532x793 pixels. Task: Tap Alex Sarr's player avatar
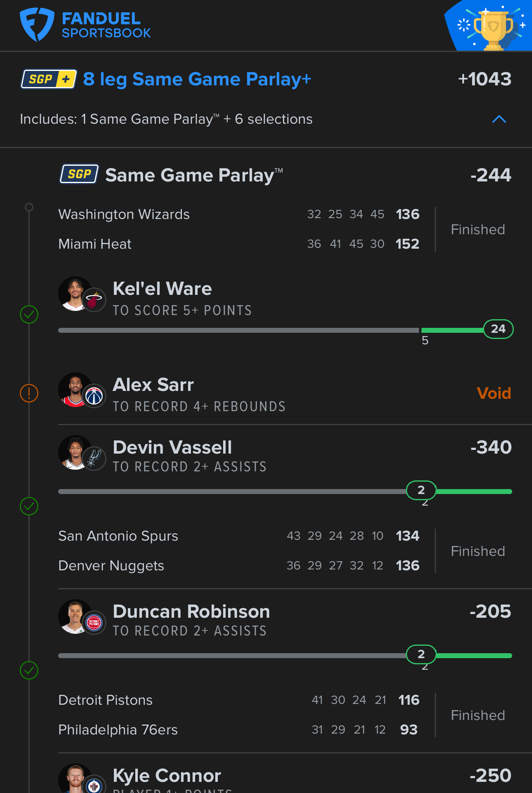[x=75, y=390]
